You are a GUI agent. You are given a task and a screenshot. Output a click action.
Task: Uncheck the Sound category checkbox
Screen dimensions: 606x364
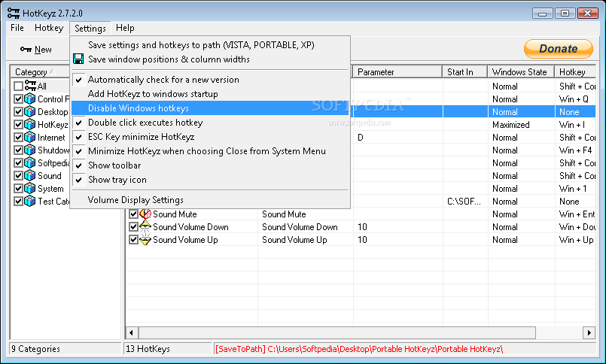pos(18,176)
